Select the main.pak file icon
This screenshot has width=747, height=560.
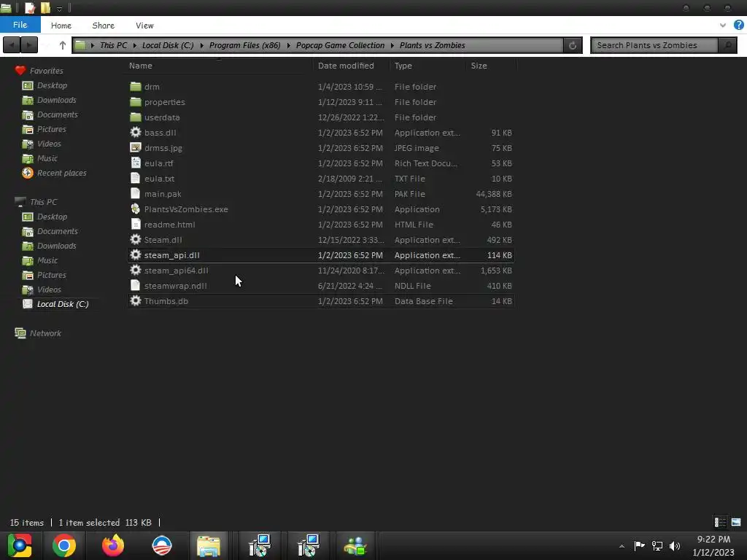(x=136, y=194)
